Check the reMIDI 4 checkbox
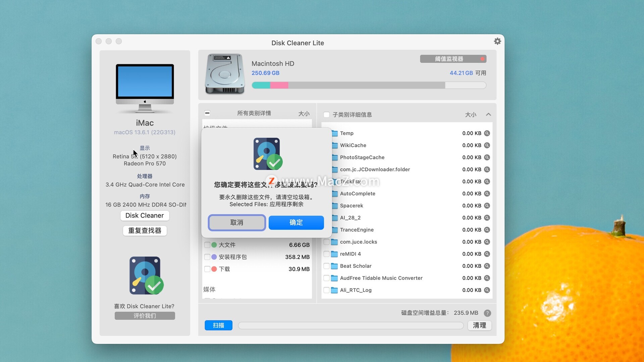The image size is (644, 362). tap(326, 254)
